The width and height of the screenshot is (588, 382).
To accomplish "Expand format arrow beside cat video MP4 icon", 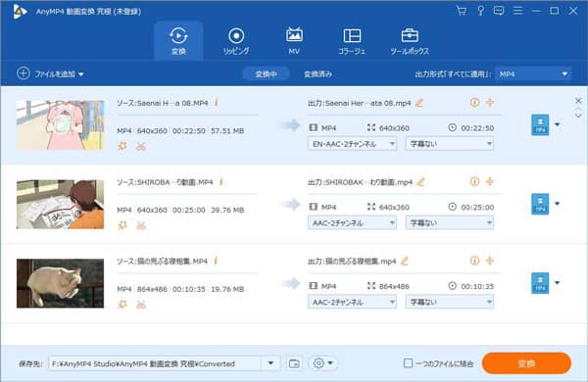I will click(x=558, y=283).
